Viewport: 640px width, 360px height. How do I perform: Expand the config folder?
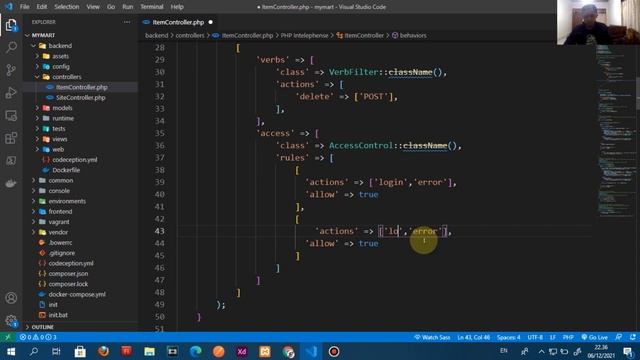click(60, 67)
